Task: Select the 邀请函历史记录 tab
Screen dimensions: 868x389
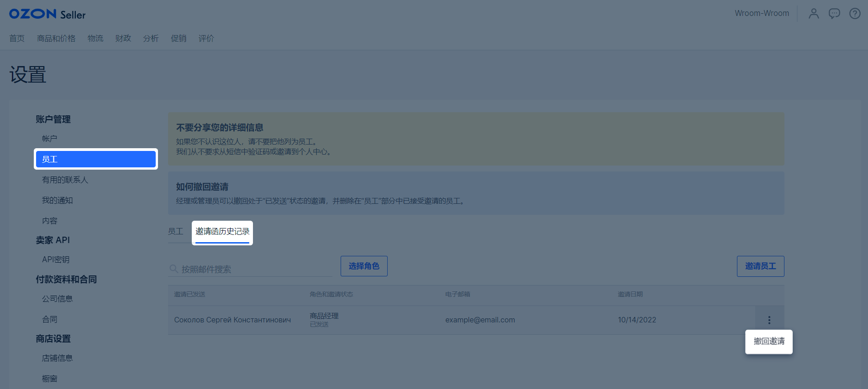Action: tap(222, 232)
